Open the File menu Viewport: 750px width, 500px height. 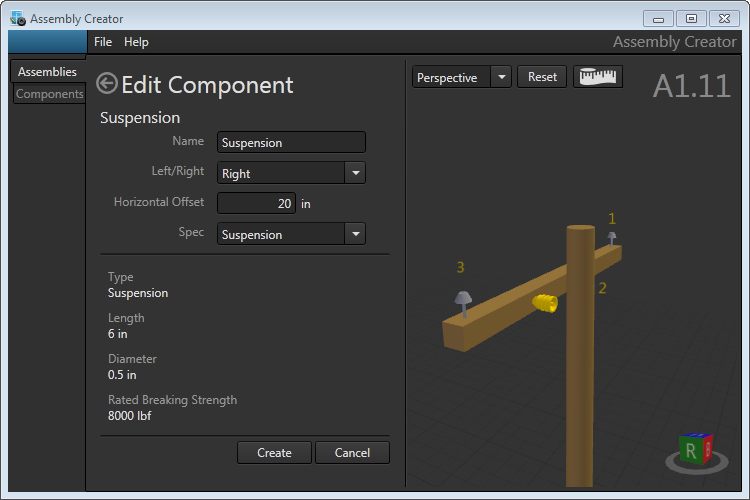(103, 42)
